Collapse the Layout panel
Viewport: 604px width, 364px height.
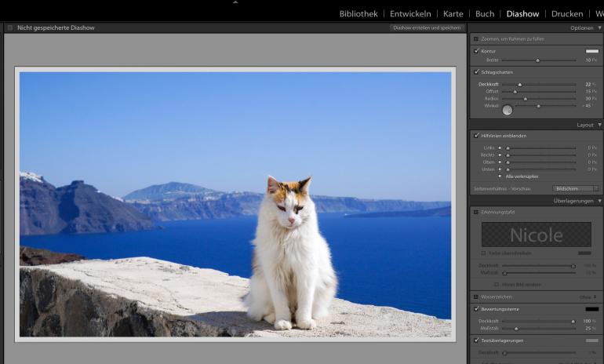(599, 125)
